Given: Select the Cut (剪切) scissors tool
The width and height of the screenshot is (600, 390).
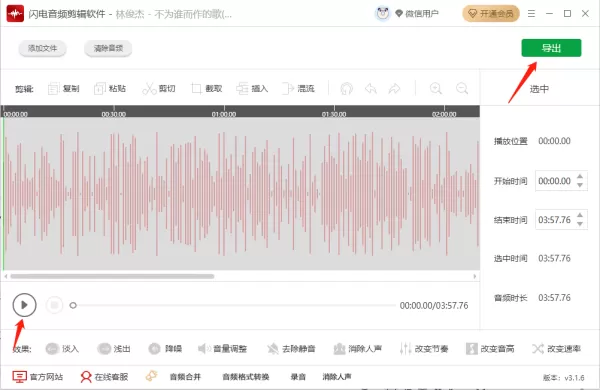Looking at the screenshot, I should 159,89.
